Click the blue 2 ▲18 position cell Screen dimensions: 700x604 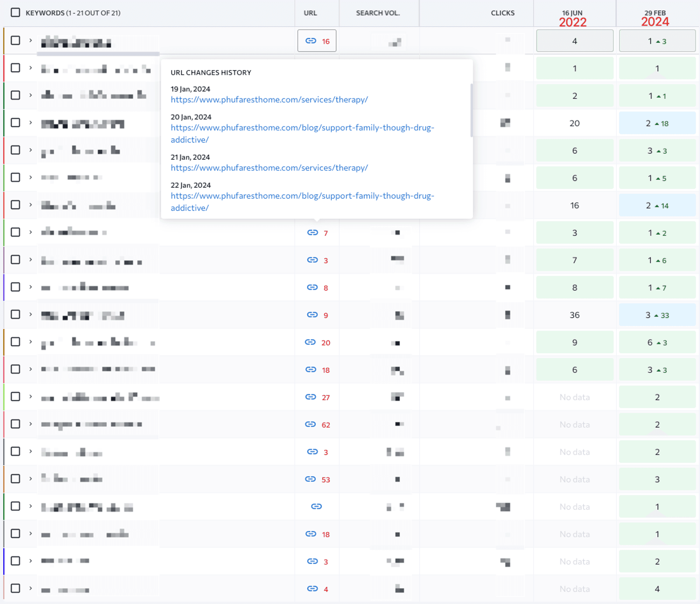click(657, 123)
